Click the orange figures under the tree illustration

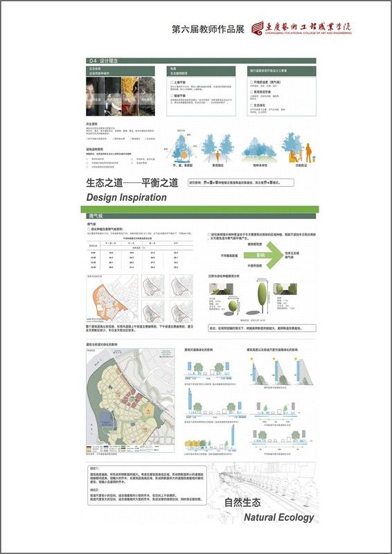(301, 154)
